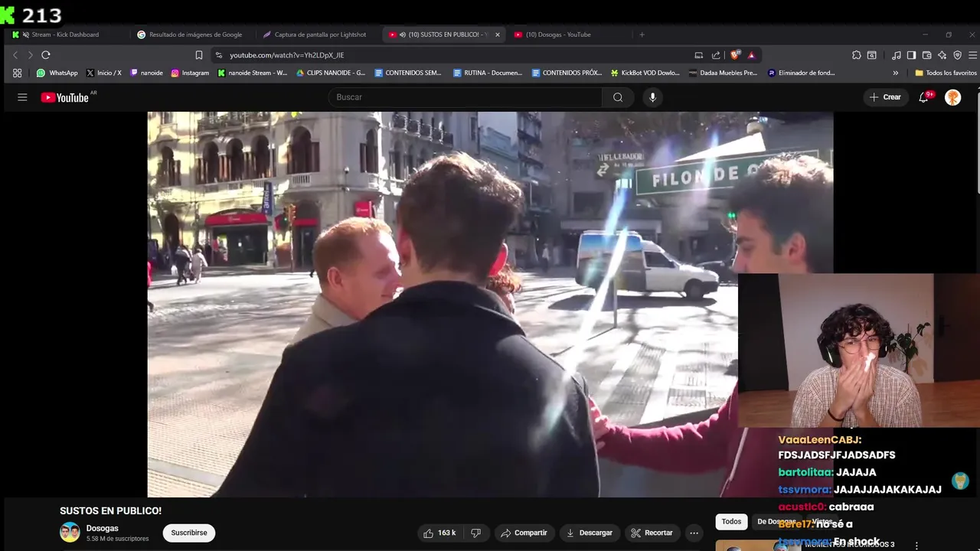Open CLIPS NANOIDE Drive bookmark
The image size is (980, 551).
(331, 73)
